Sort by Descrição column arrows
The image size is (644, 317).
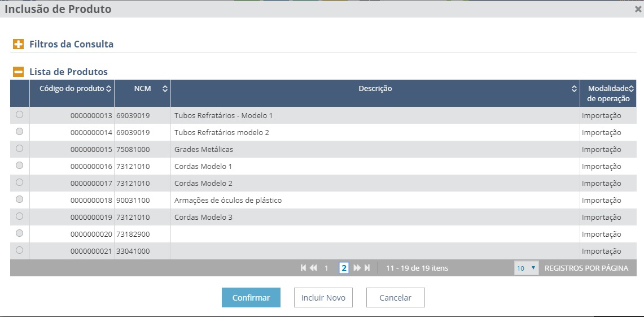(574, 88)
